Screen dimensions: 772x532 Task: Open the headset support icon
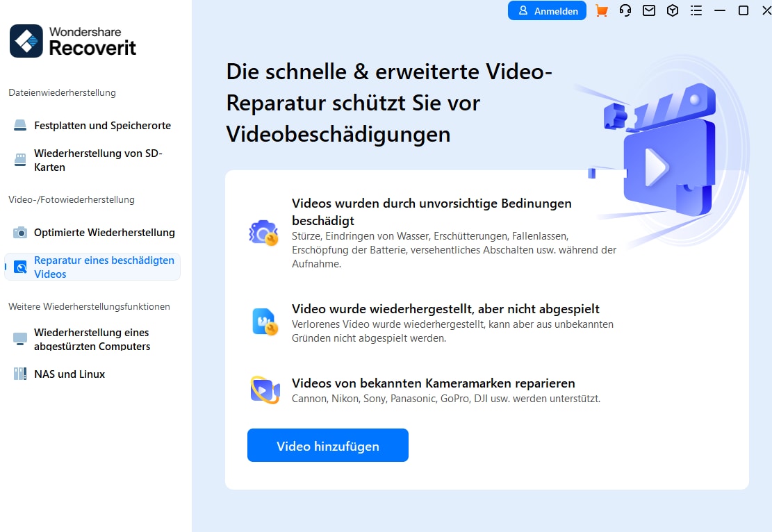[x=625, y=10]
